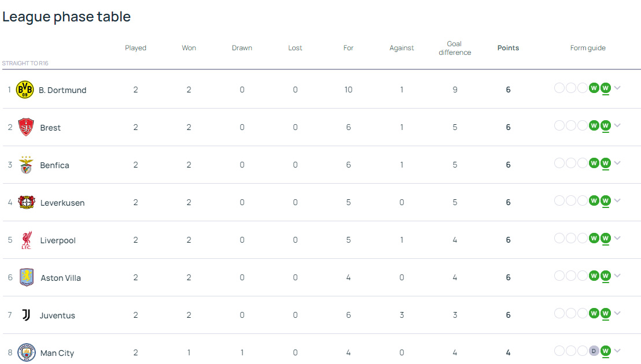Click the Borussia Dortmund club crest

25,90
